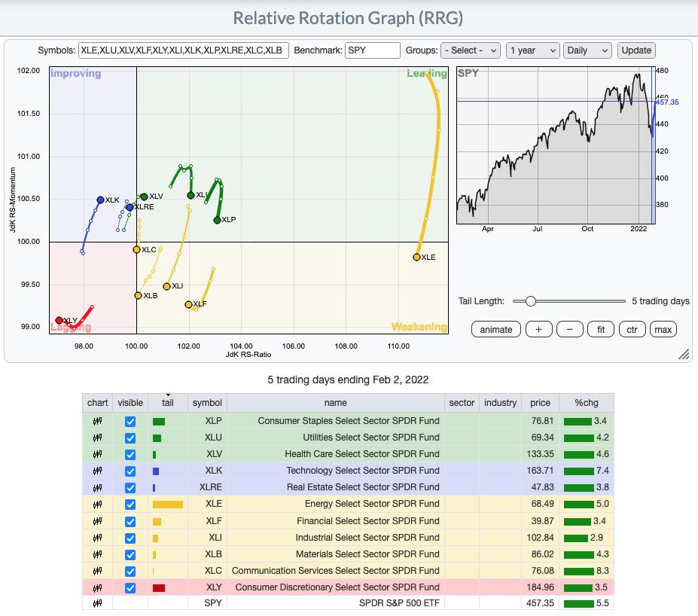
Task: Click Technology Select Sector SPDR Fund name
Action: pos(362,471)
